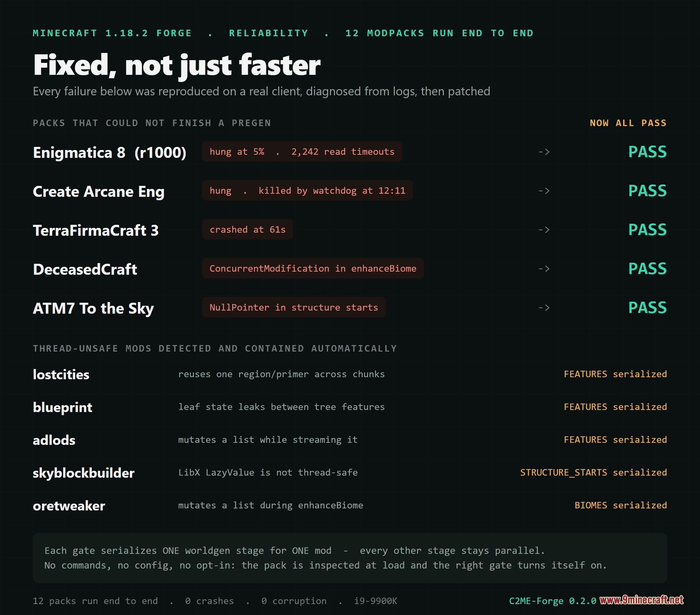Image resolution: width=700 pixels, height=615 pixels.
Task: Click PASS in the ATM7 To the Sky row
Action: [x=648, y=308]
